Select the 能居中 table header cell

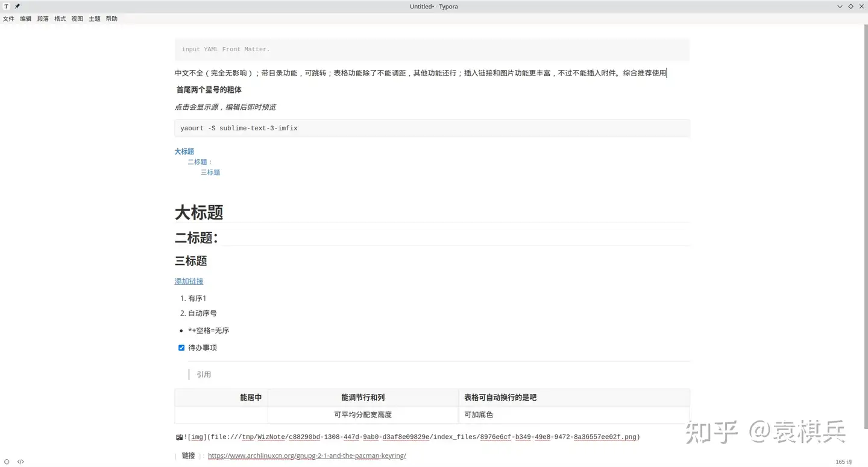[x=221, y=398]
